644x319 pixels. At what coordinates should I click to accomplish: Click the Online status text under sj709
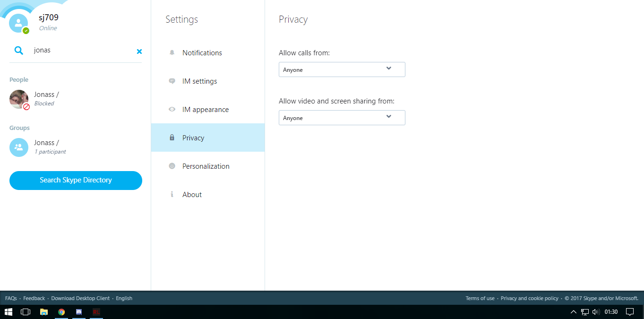pos(48,28)
